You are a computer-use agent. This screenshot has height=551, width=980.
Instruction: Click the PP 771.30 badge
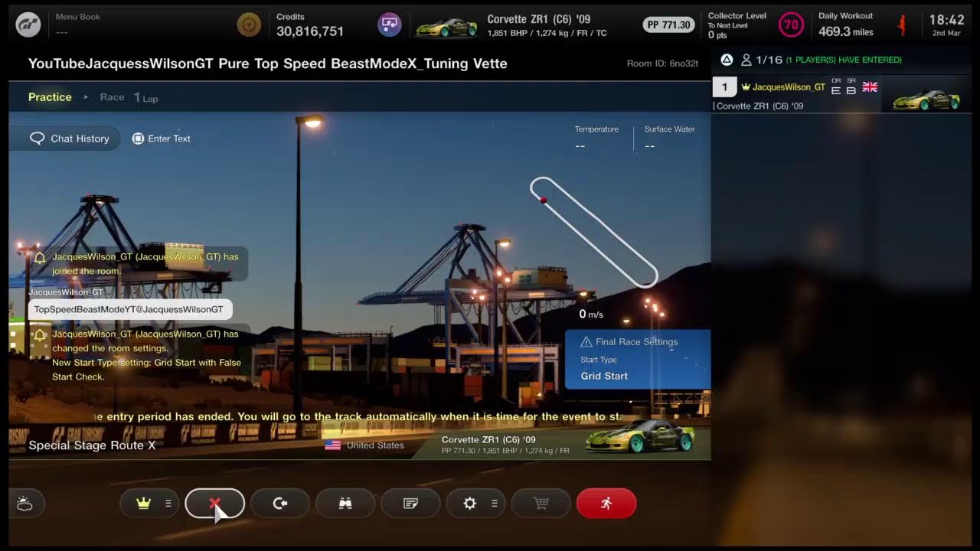pos(668,24)
